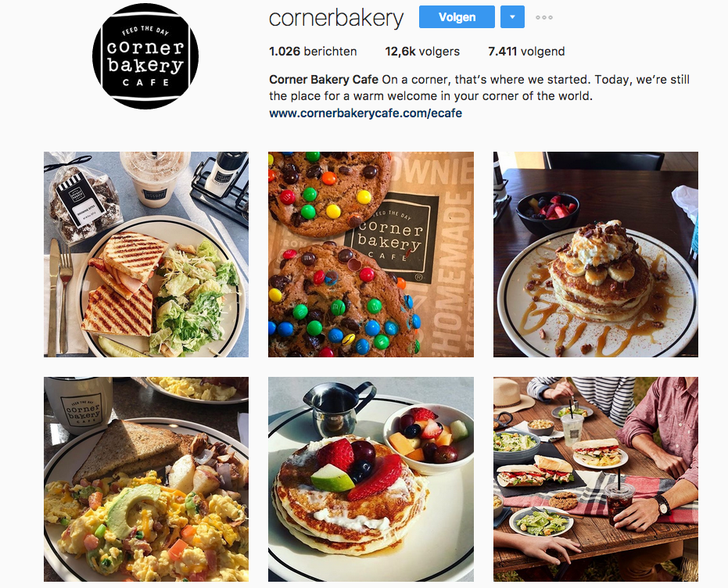Open the banana pecan pancakes photo
The image size is (728, 588).
click(x=596, y=254)
